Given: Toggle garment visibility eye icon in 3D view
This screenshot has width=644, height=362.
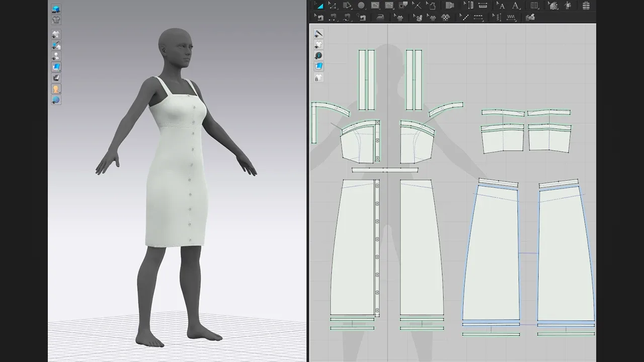Looking at the screenshot, I should pos(56,34).
